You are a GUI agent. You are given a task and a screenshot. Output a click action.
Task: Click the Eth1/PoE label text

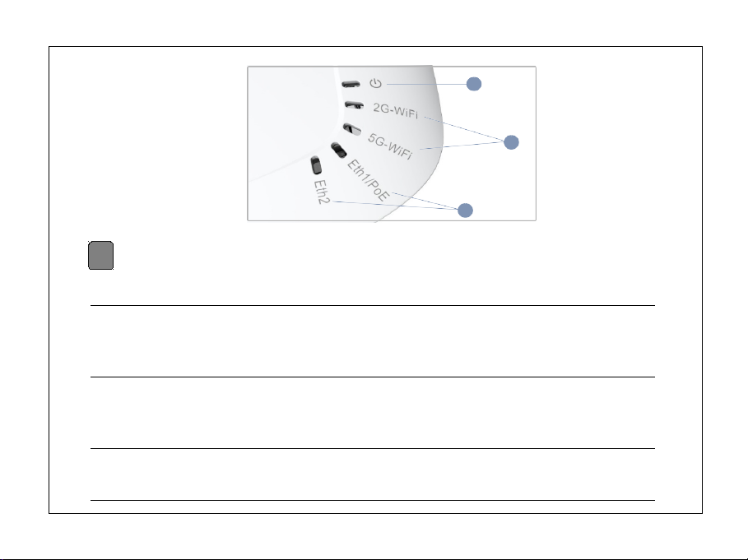369,180
